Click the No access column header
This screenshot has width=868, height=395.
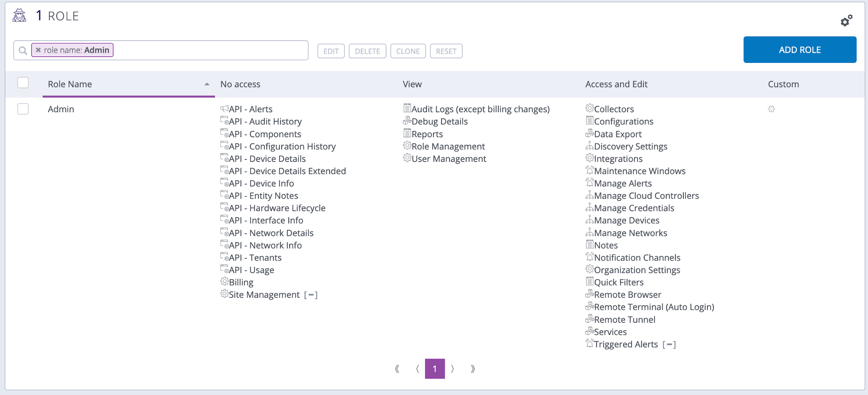[240, 84]
